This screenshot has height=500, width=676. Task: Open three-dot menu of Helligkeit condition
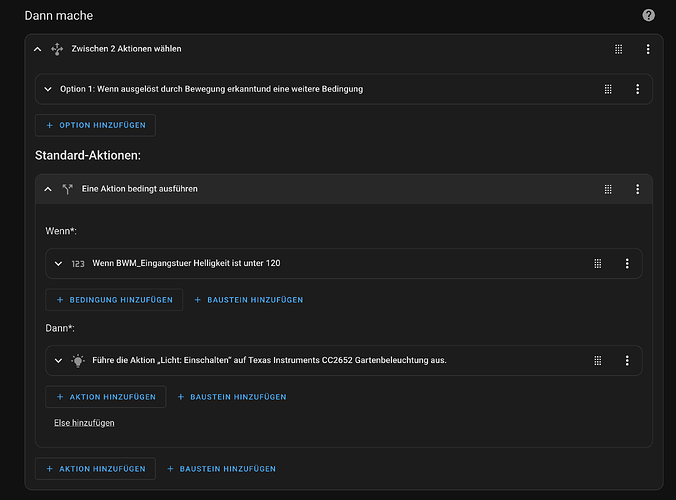click(x=627, y=263)
